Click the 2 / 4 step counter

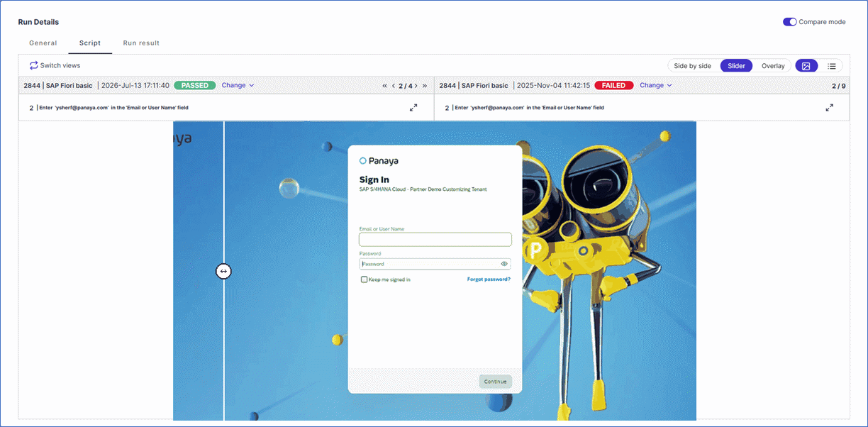click(405, 86)
